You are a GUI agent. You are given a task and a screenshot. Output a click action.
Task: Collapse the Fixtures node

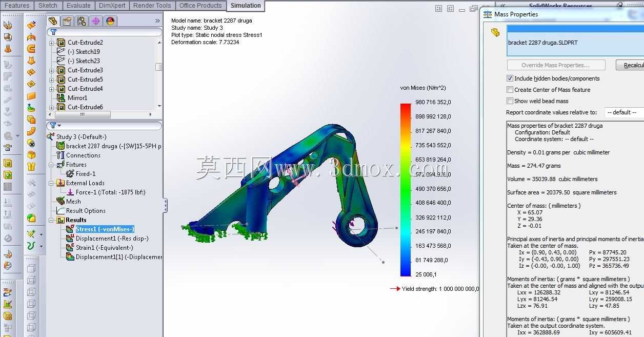51,165
